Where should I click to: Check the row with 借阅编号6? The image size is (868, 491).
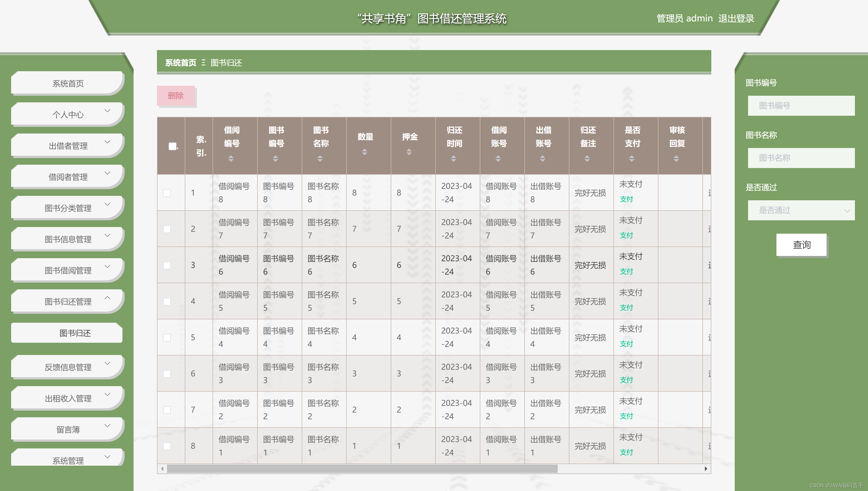pyautogui.click(x=167, y=265)
